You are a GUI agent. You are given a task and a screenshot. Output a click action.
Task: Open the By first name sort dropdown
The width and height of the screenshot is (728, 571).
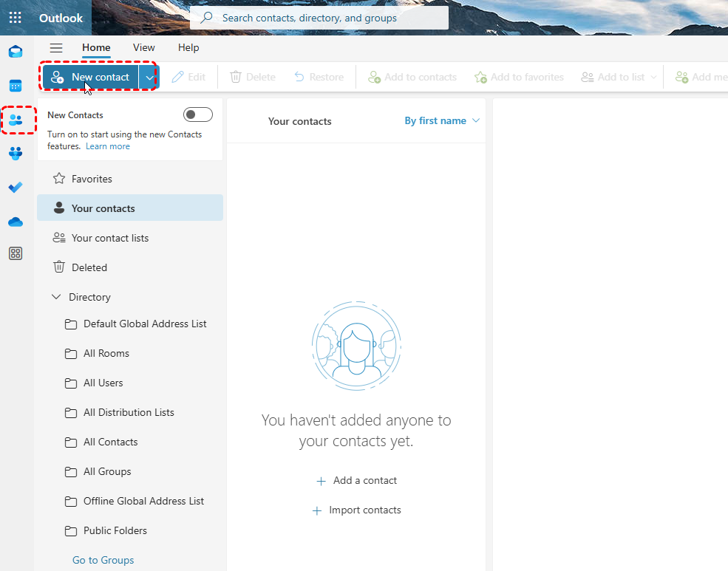(x=442, y=120)
